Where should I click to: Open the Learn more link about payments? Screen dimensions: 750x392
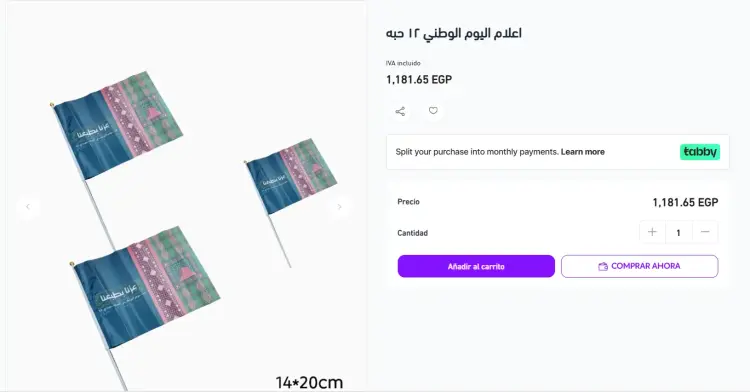583,152
